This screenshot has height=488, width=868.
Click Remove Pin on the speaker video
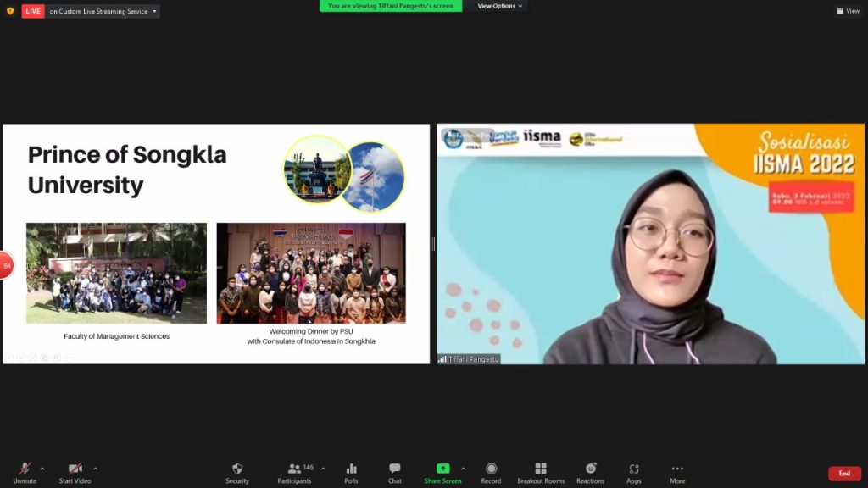(468, 135)
